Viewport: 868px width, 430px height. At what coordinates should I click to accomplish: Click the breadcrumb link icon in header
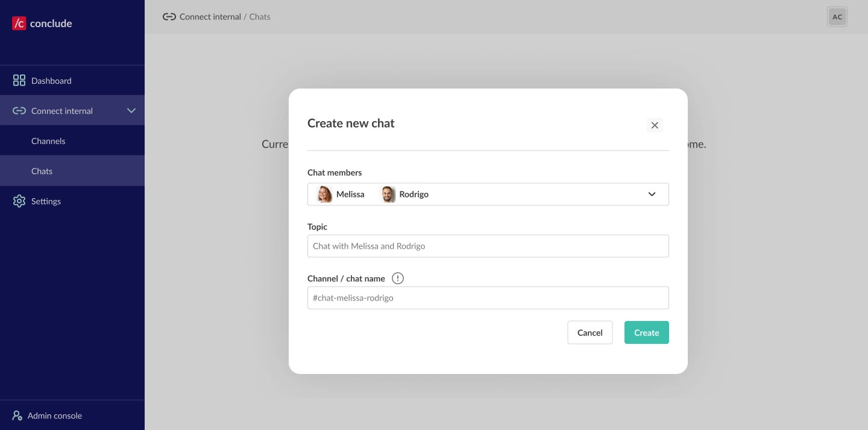tap(169, 17)
